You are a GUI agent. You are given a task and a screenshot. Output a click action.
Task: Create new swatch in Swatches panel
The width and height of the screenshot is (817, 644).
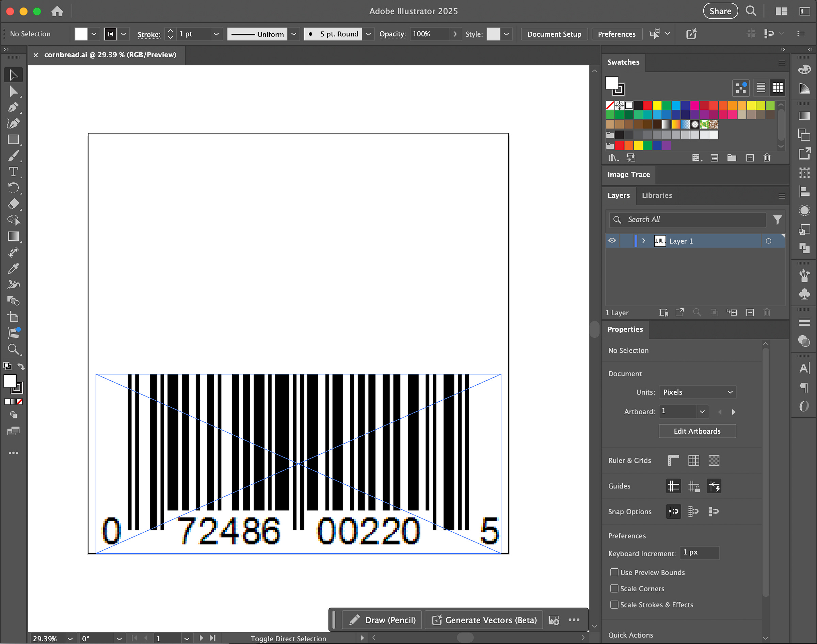pyautogui.click(x=750, y=158)
